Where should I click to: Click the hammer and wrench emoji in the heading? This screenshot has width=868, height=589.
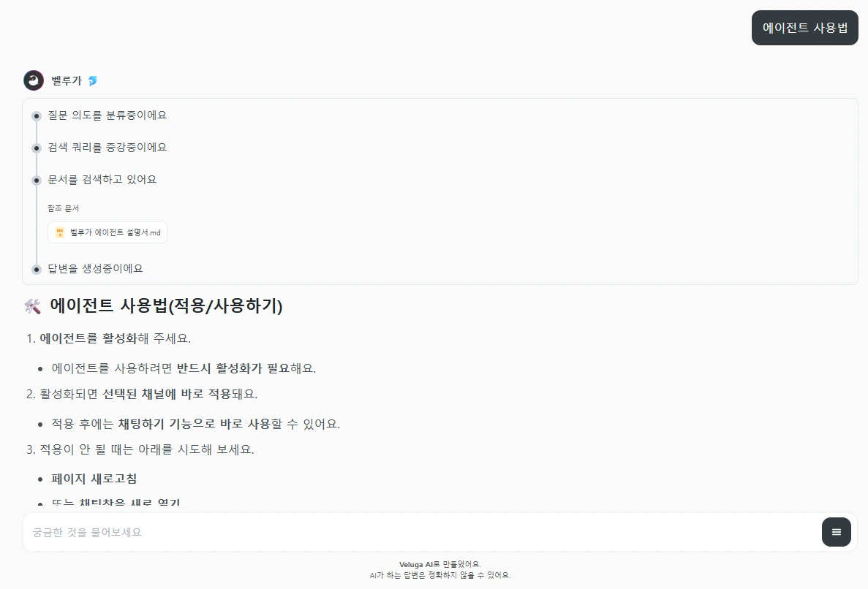[32, 307]
